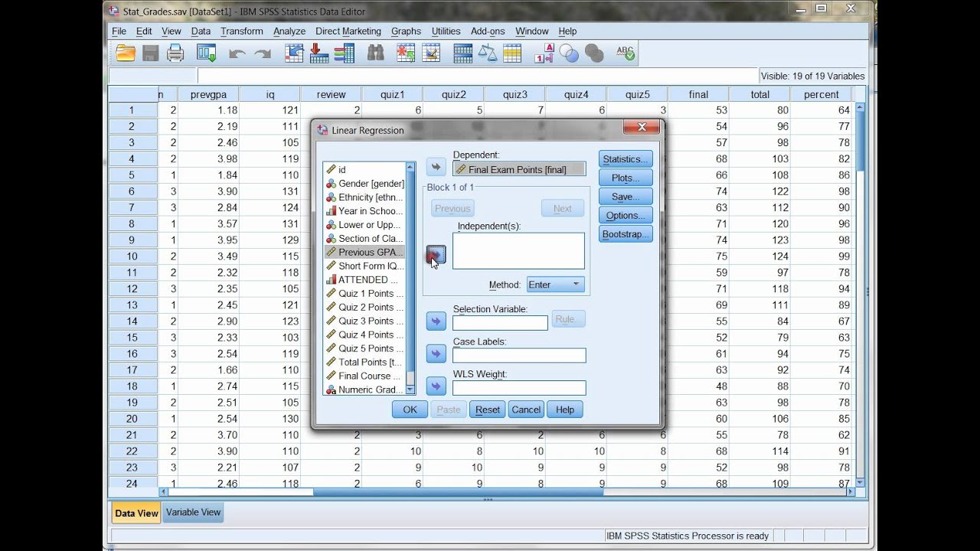Open Recall recently used dialogs icon

(206, 53)
